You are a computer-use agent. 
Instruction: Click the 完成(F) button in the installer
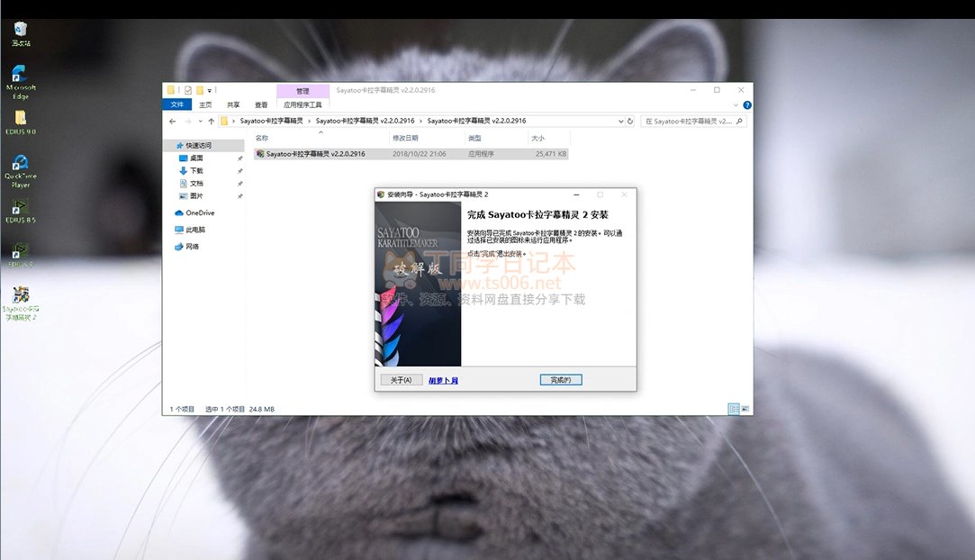(561, 380)
